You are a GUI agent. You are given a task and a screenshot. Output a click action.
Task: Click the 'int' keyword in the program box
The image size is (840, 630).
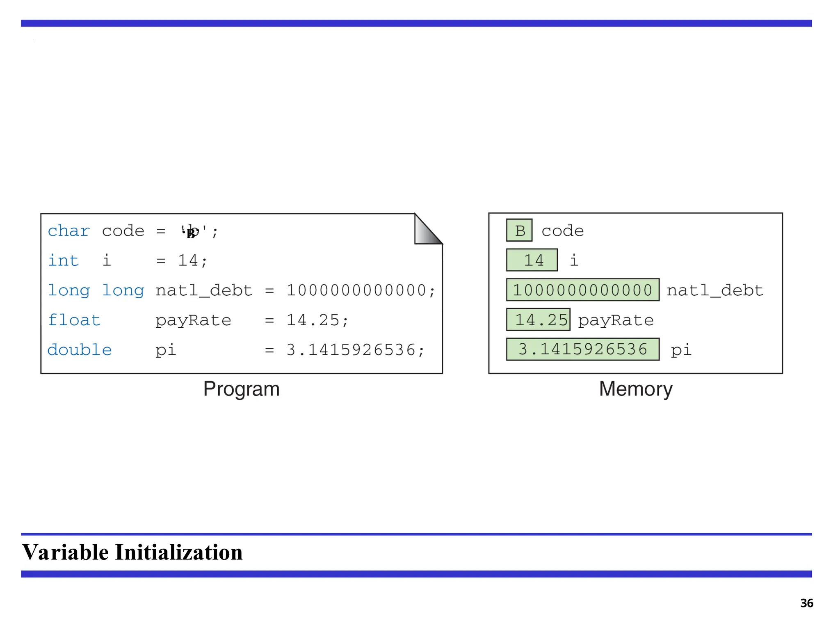[63, 260]
